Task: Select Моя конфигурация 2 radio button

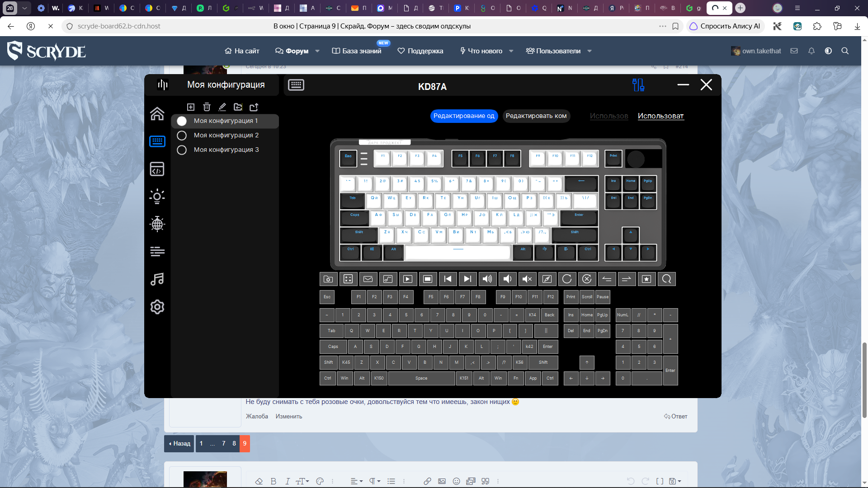Action: point(182,136)
